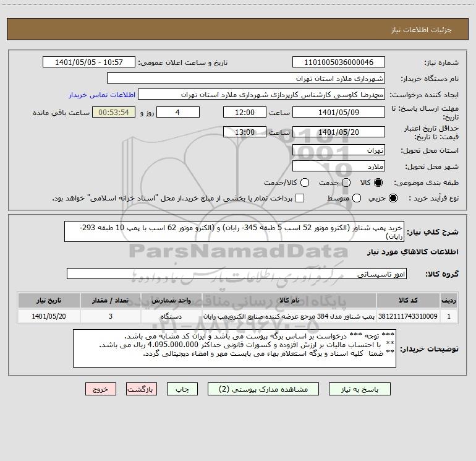The height and width of the screenshot is (461, 476).
Task: Click the remaining days field showing 4
Action: [178, 113]
